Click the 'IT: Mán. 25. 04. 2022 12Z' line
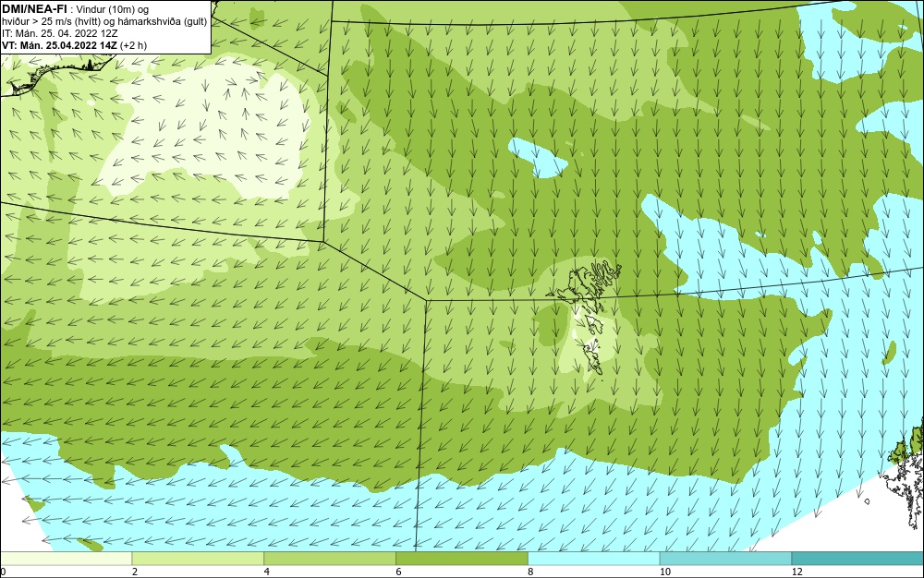Screen dimensions: 924x578 59,33
